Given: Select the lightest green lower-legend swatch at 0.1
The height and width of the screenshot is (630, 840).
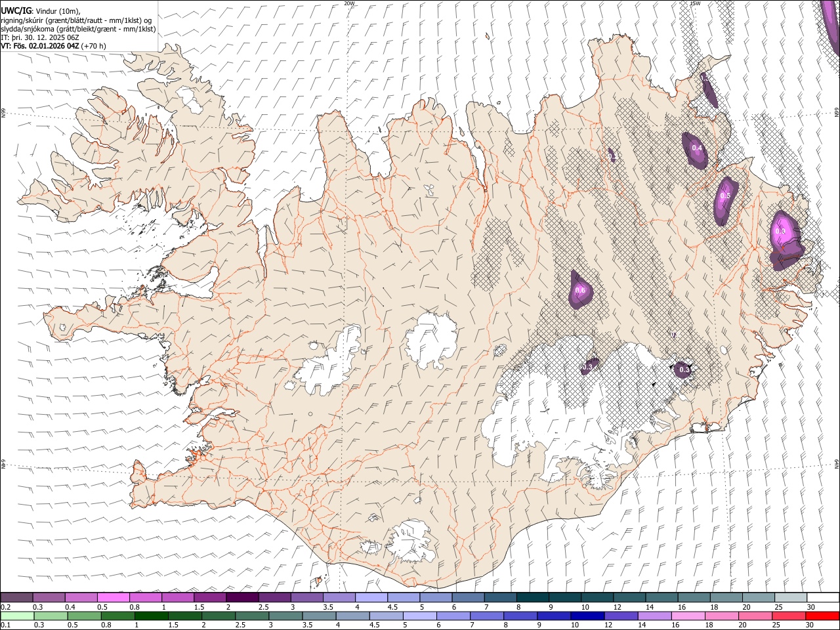Looking at the screenshot, I should [x=17, y=616].
